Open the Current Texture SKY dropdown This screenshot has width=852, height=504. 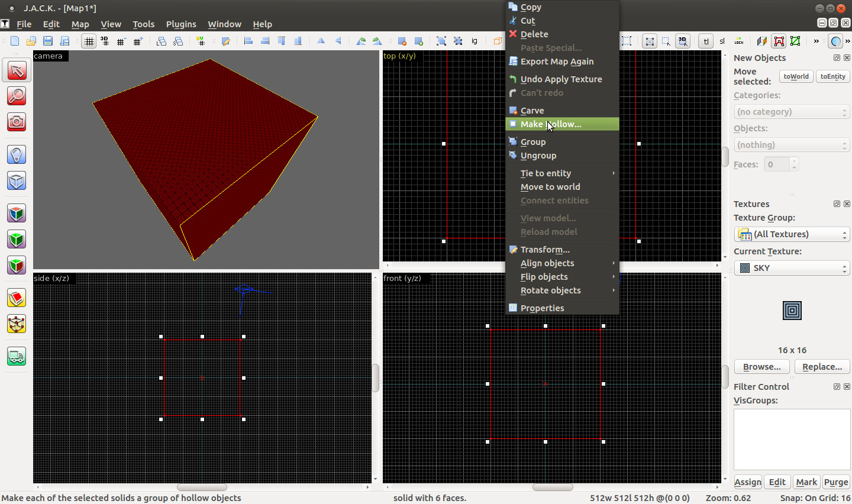(x=792, y=268)
